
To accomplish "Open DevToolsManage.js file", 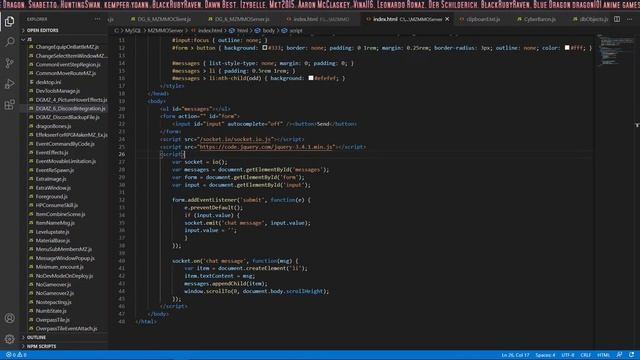I will pos(58,91).
